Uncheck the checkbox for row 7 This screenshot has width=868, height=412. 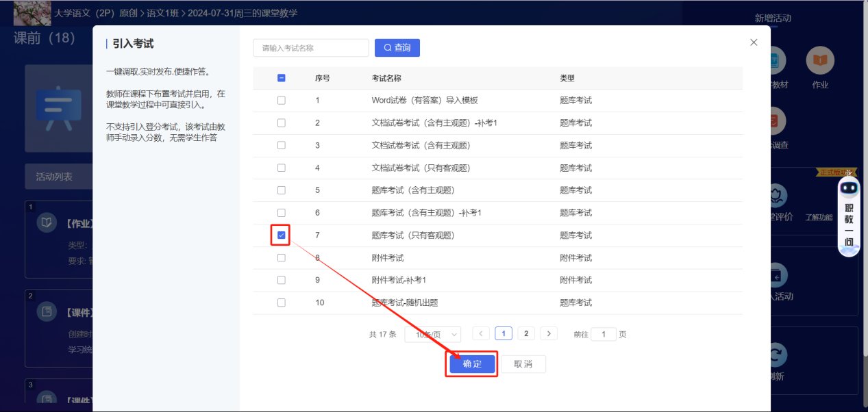tap(282, 235)
